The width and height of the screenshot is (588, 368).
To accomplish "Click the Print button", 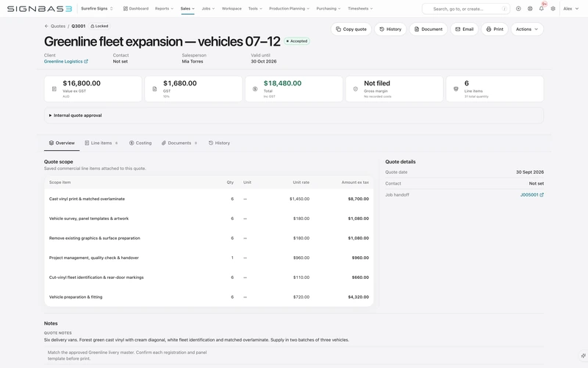I will pyautogui.click(x=495, y=29).
